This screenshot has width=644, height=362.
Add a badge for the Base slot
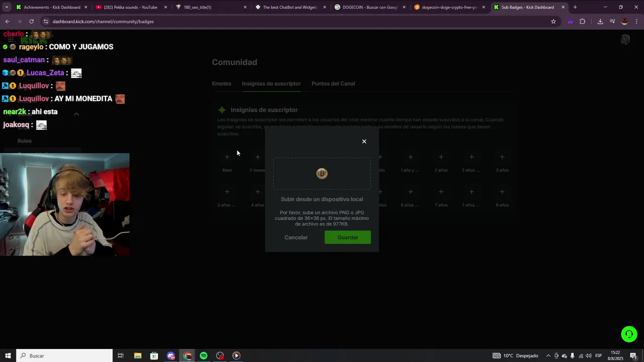pos(227,157)
